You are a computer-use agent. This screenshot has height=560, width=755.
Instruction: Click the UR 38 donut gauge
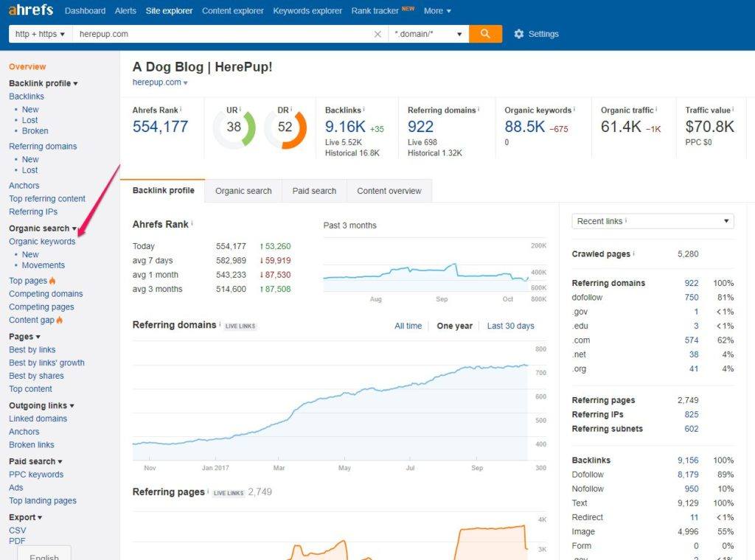click(234, 129)
